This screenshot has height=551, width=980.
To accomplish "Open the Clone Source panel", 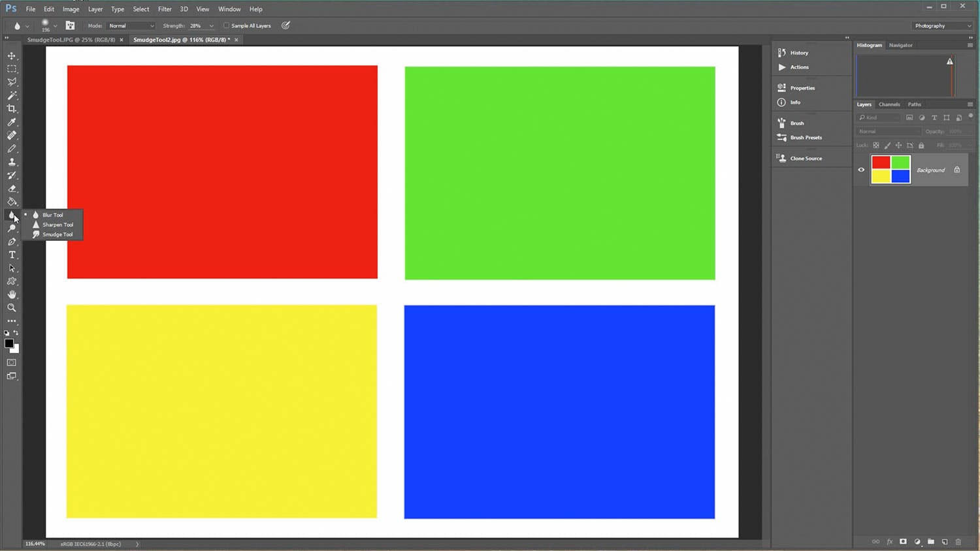I will (x=805, y=159).
